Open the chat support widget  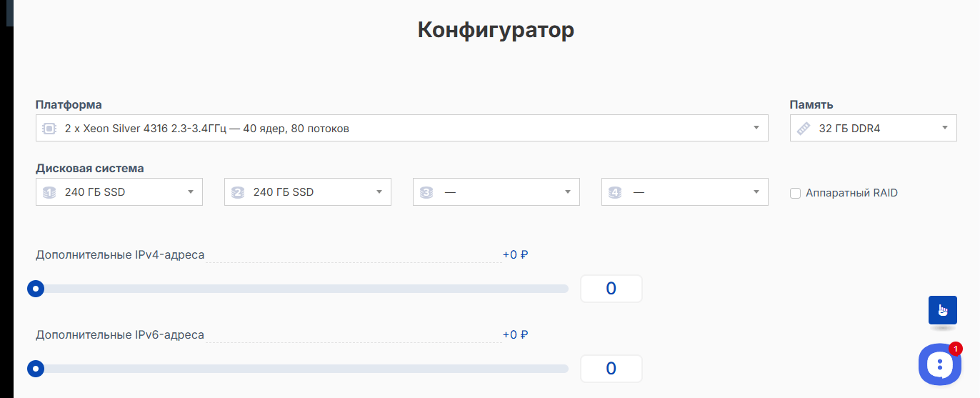(939, 364)
